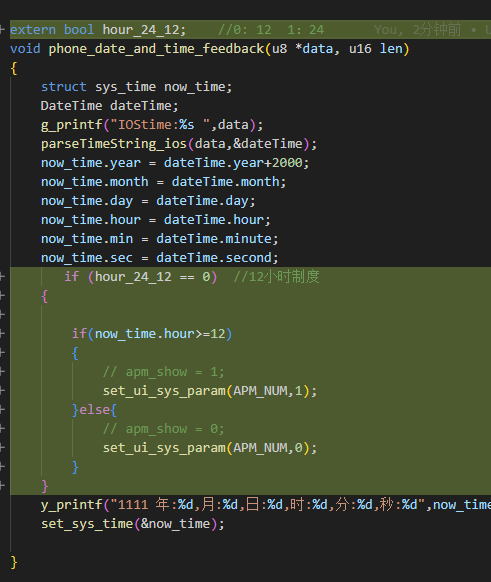Click the opening brace under the function signature
Viewport: 491px width, 582px height.
(14, 68)
